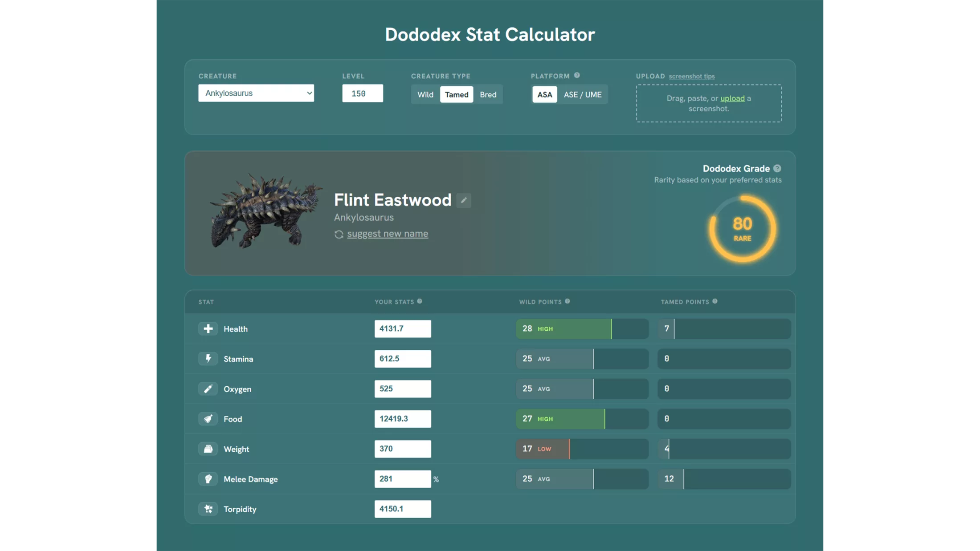Click the screenshot upload drop zone

[709, 103]
